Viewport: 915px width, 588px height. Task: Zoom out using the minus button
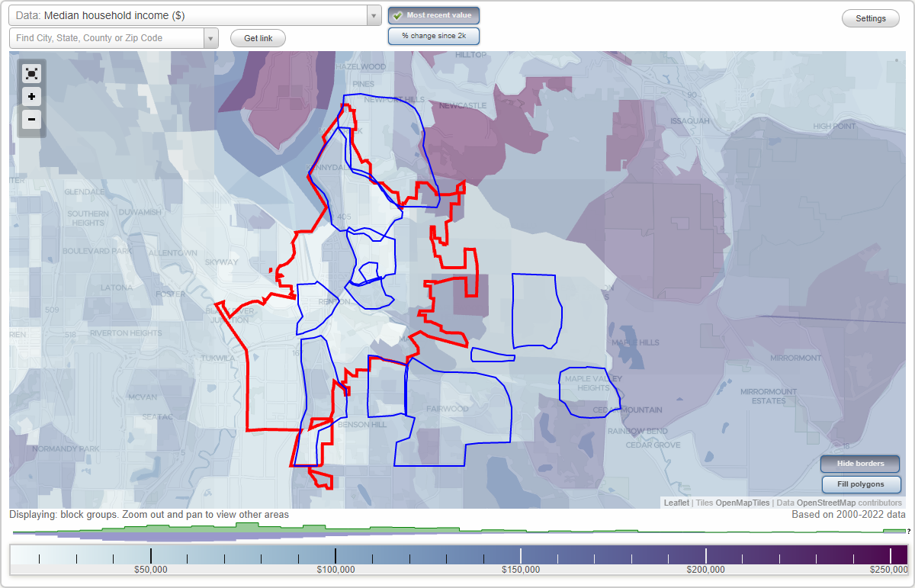coord(31,119)
